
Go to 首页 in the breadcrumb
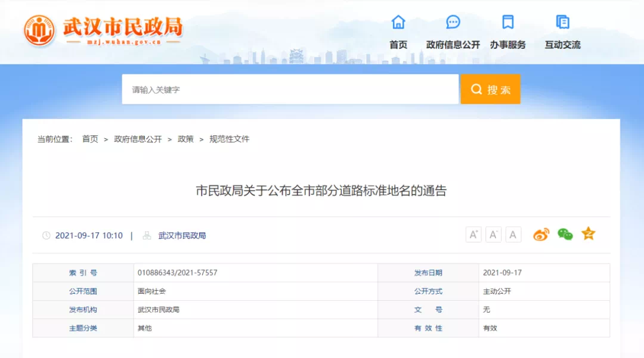[90, 139]
